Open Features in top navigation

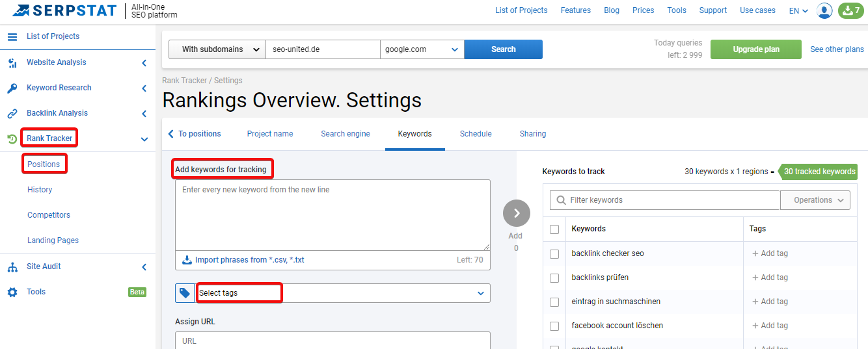(576, 10)
